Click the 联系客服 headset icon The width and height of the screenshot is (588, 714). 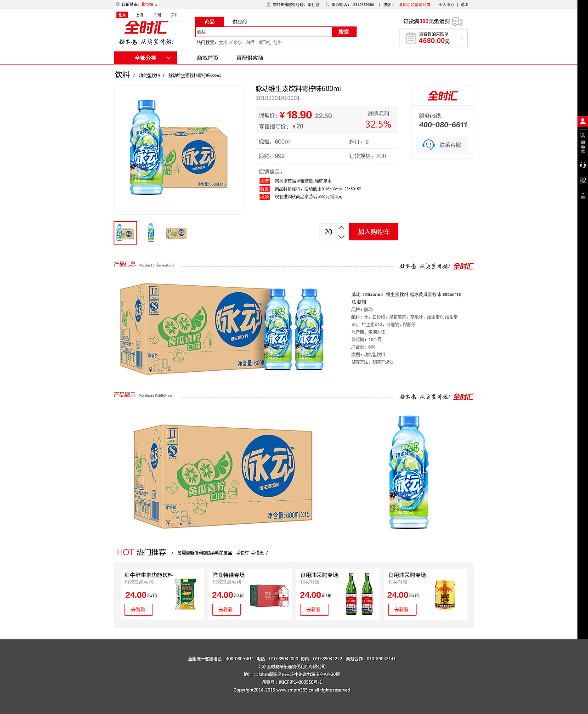[428, 145]
